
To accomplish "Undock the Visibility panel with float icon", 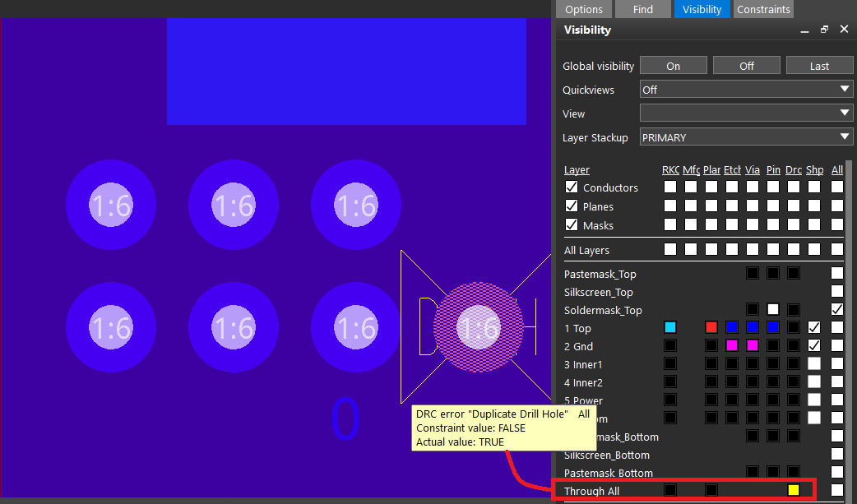I will point(824,30).
